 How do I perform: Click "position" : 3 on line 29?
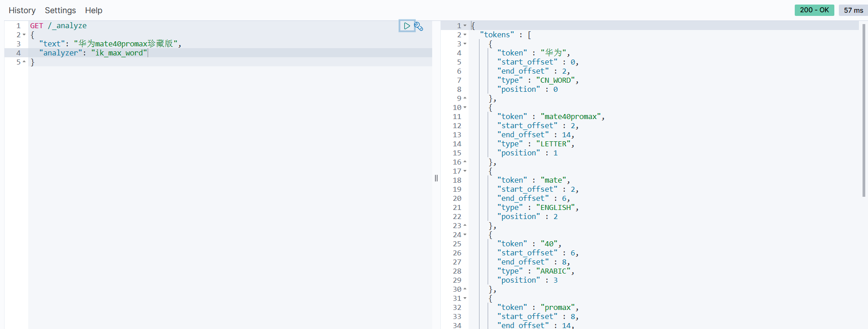tap(527, 280)
